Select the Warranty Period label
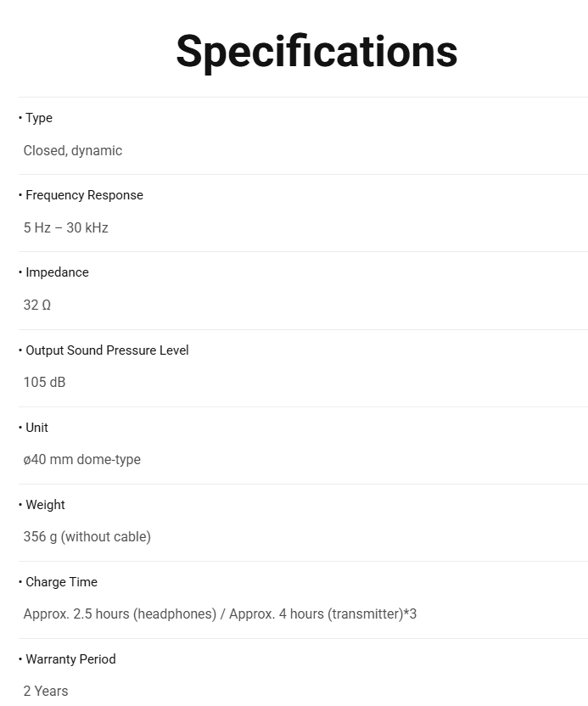Screen dimensions: 588x706 click(x=70, y=659)
